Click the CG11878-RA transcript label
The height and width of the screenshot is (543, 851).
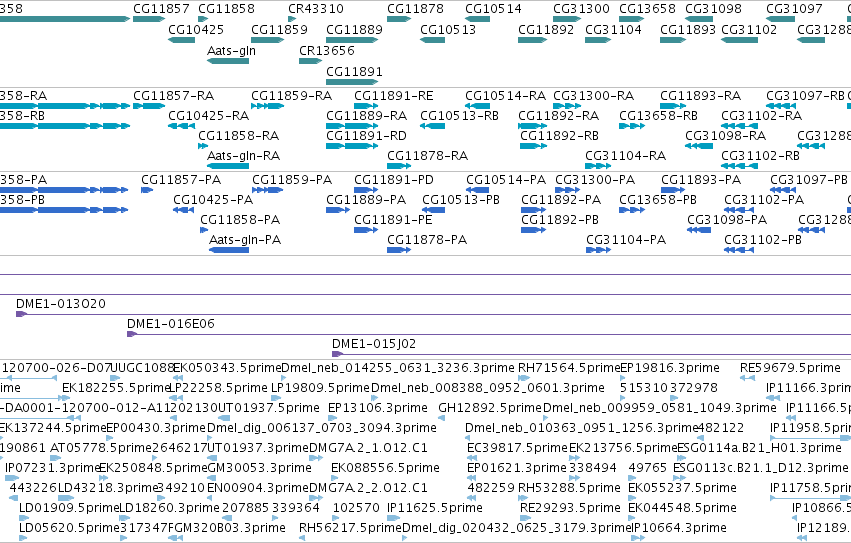[x=428, y=156]
